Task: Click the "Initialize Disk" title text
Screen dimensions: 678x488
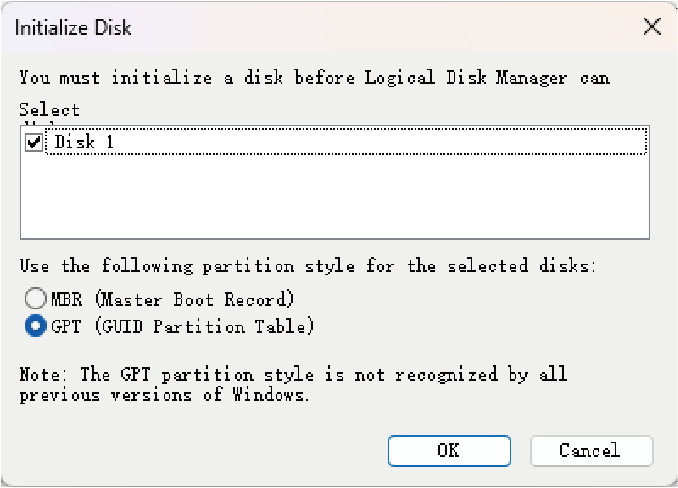Action: pyautogui.click(x=73, y=28)
